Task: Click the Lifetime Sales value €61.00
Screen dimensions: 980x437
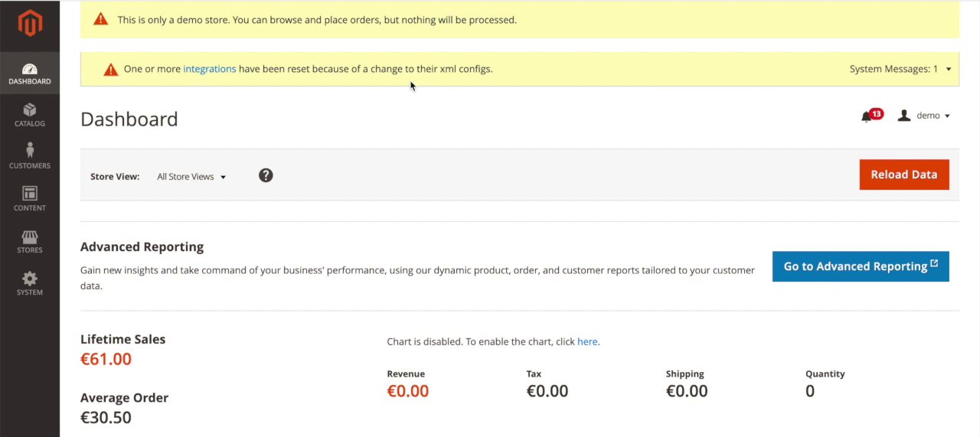Action: [106, 359]
